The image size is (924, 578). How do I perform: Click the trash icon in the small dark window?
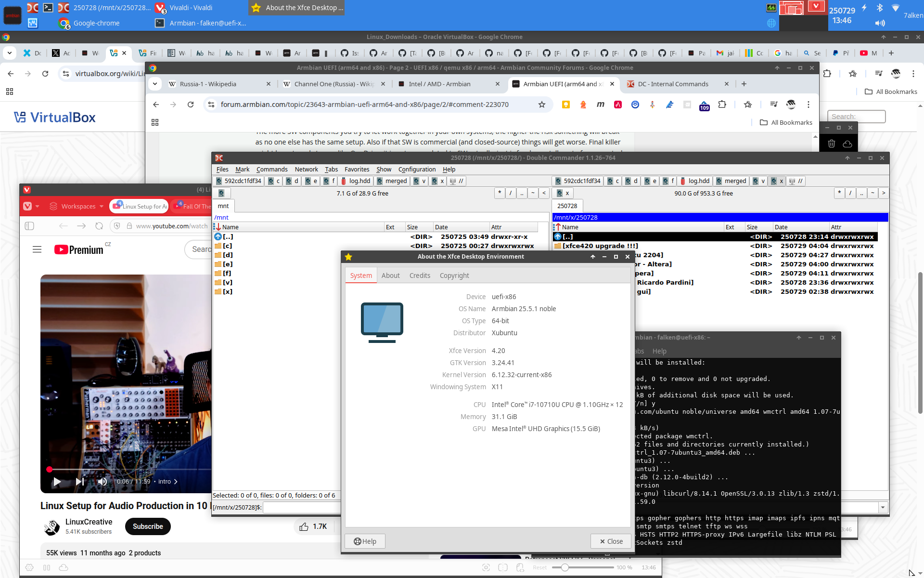pos(832,144)
